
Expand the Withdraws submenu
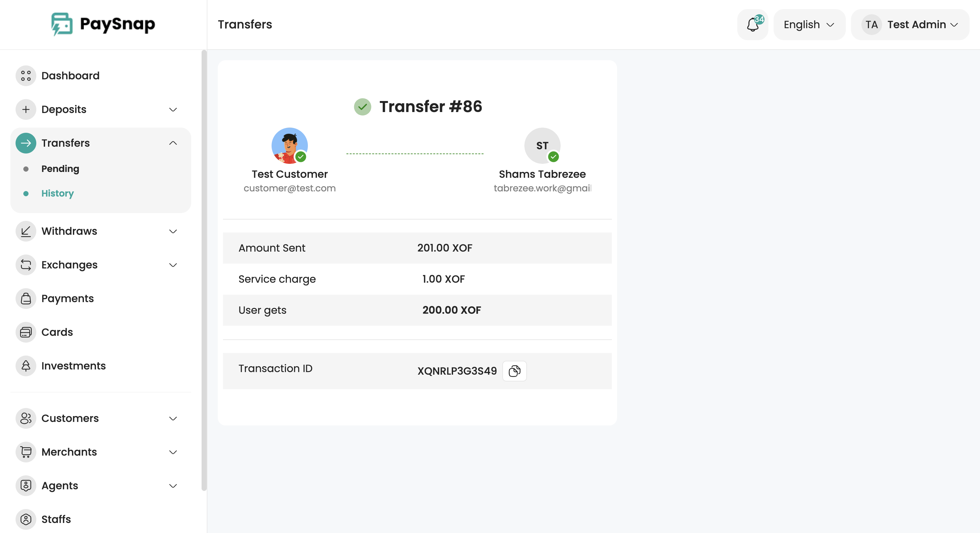(x=173, y=231)
